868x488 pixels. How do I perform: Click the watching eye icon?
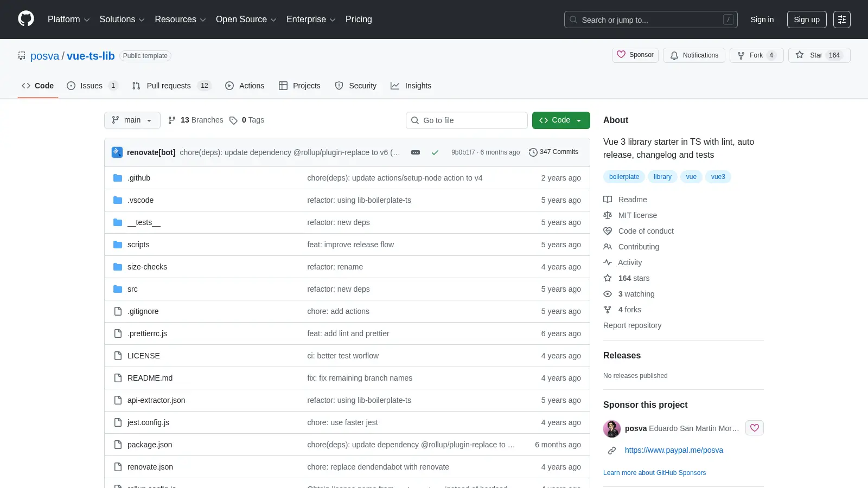[608, 294]
